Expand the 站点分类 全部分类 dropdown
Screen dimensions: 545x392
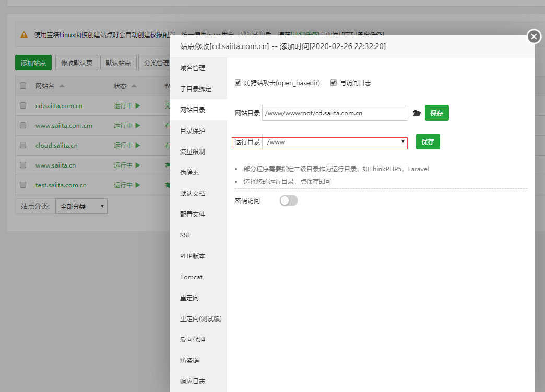click(x=81, y=206)
